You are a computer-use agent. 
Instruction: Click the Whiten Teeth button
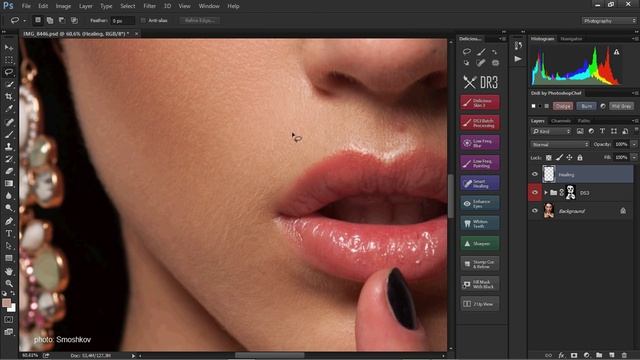(480, 224)
